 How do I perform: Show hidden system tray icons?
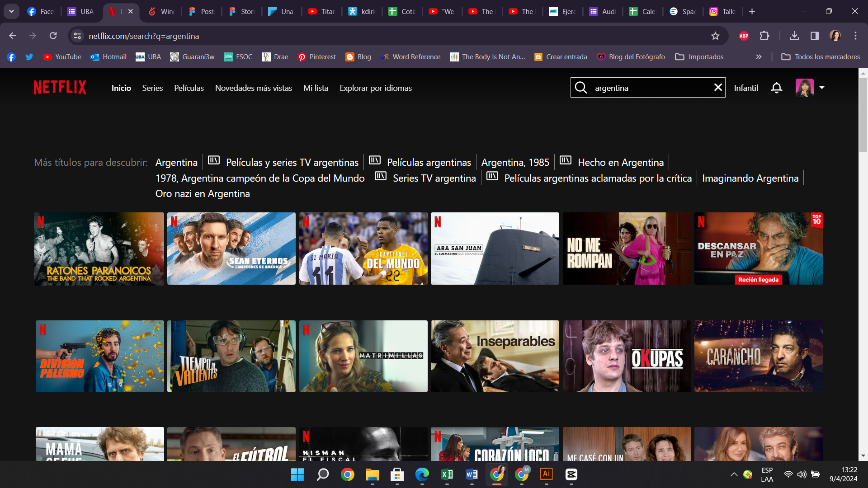(734, 474)
